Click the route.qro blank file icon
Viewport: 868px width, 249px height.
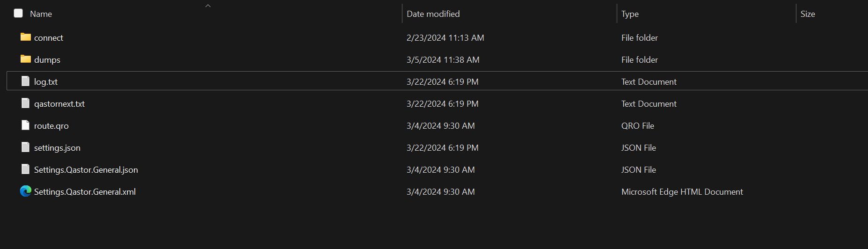click(x=26, y=125)
